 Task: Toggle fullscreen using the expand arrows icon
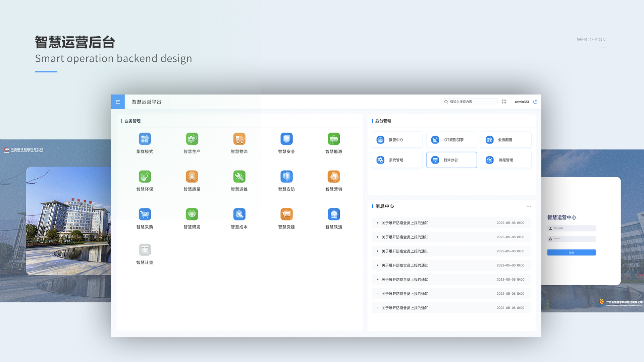(504, 102)
